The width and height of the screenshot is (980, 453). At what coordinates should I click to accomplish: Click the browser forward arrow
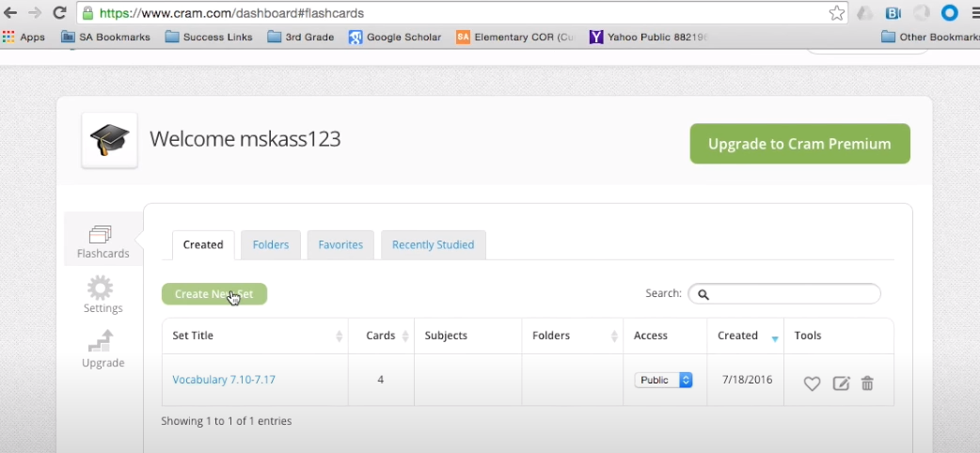click(x=35, y=12)
